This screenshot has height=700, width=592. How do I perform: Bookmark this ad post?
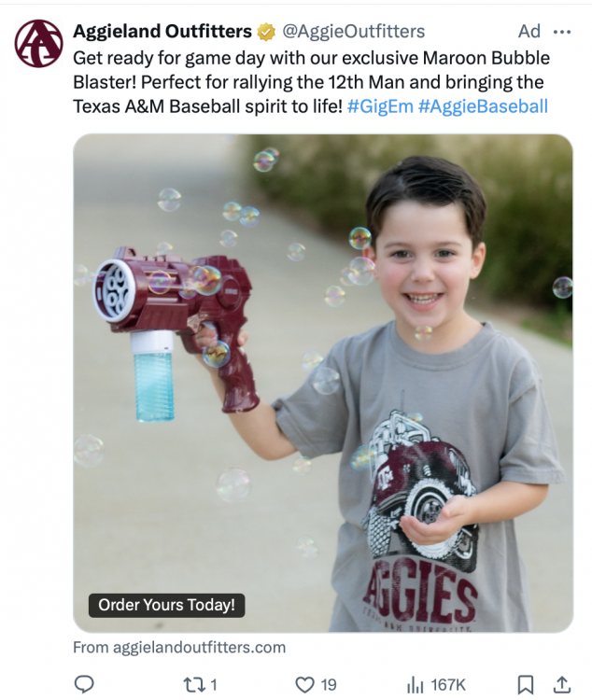click(526, 684)
